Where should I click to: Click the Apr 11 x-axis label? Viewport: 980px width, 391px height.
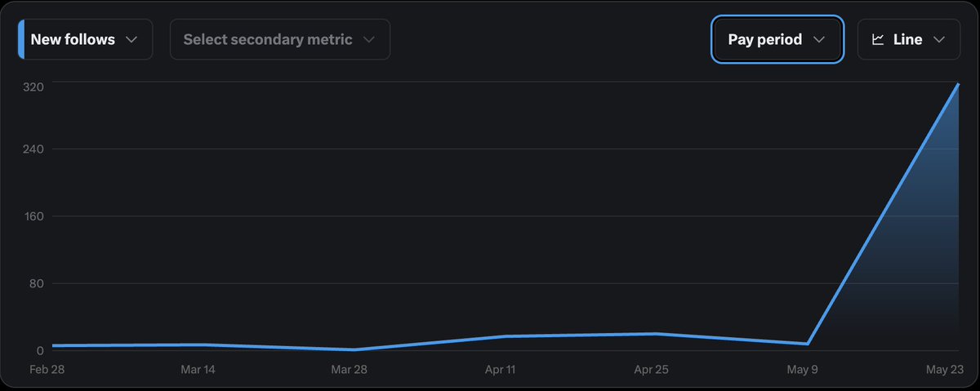pyautogui.click(x=500, y=370)
